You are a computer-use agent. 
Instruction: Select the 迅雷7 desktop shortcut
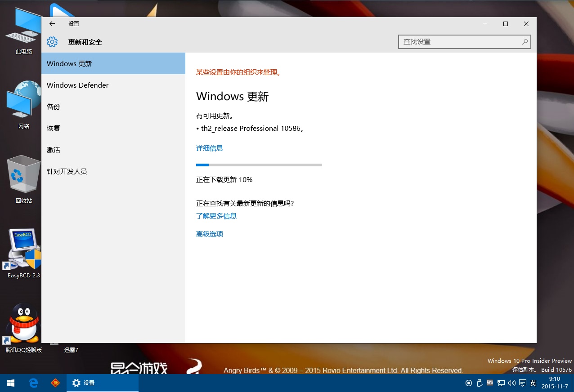[x=71, y=349]
